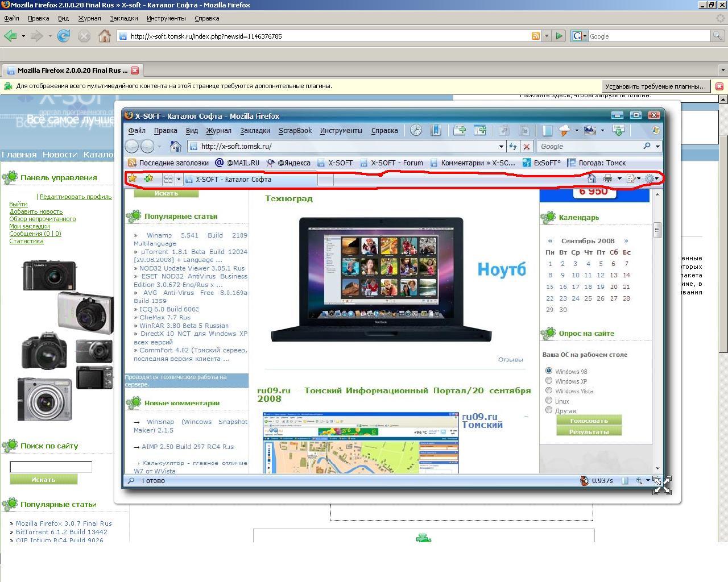The height and width of the screenshot is (582, 728).
Task: Open the inner printer dropdown arrow
Action: coord(619,178)
